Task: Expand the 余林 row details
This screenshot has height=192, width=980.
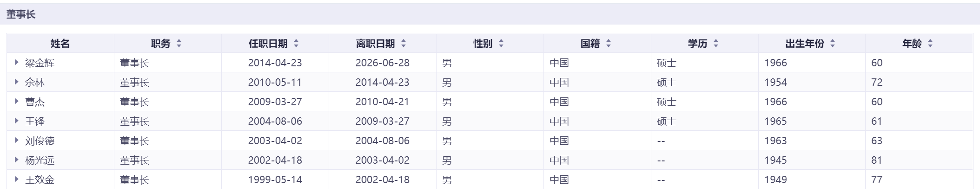Action: pyautogui.click(x=17, y=82)
